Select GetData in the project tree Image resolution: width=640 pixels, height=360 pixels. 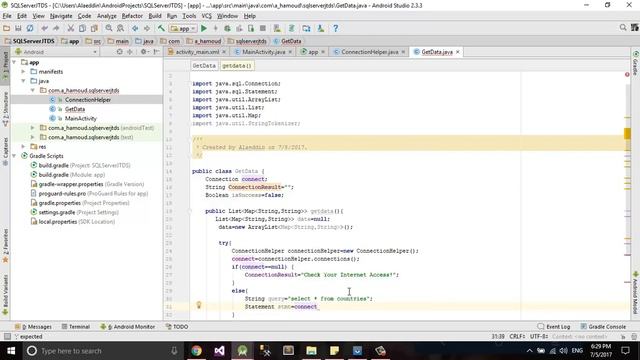coord(75,109)
